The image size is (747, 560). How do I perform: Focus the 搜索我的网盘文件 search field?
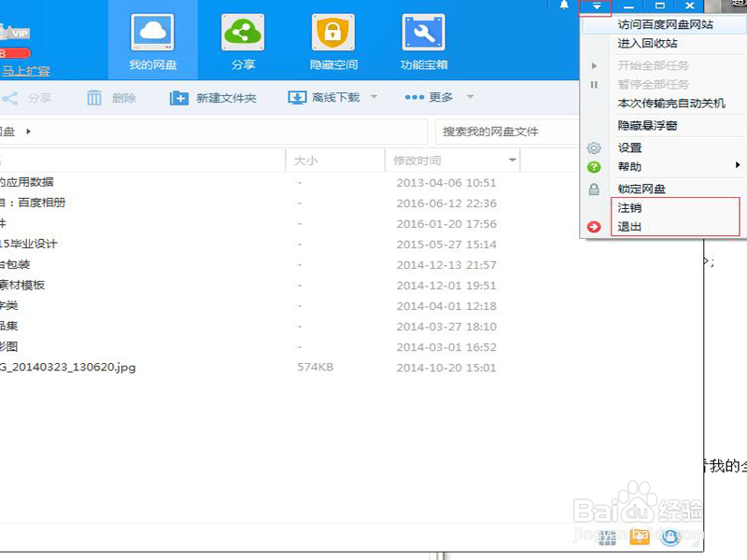click(x=507, y=132)
